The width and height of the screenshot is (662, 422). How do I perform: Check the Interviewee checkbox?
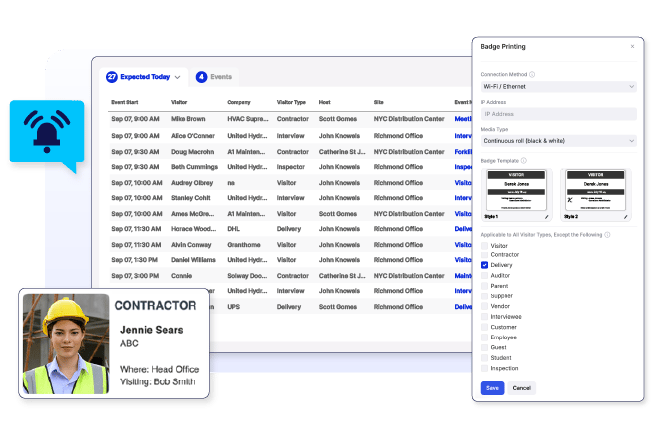484,316
